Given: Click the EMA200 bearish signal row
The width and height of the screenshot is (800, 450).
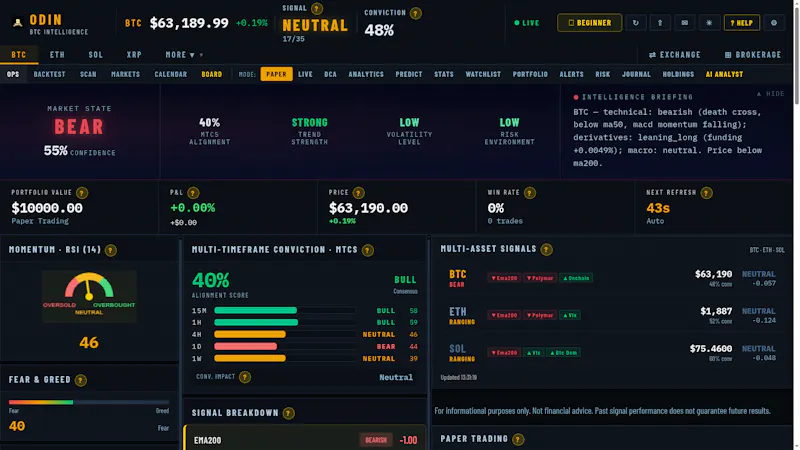Looking at the screenshot, I should coord(305,439).
